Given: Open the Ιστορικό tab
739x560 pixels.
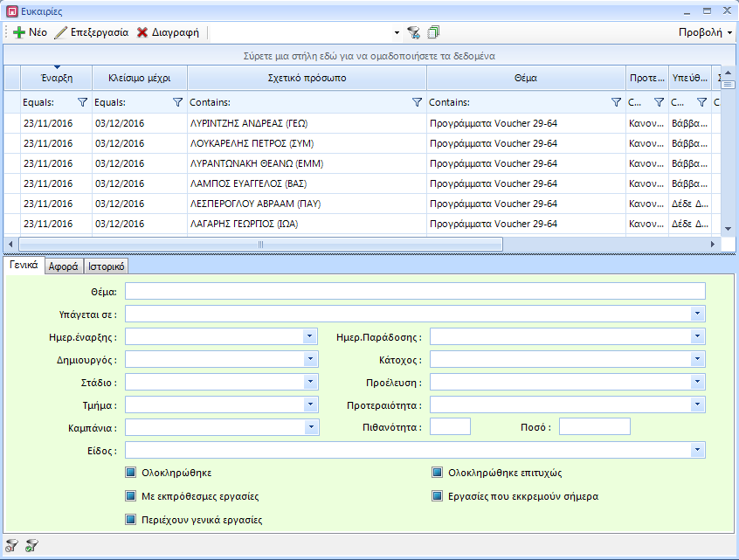Looking at the screenshot, I should [x=107, y=266].
